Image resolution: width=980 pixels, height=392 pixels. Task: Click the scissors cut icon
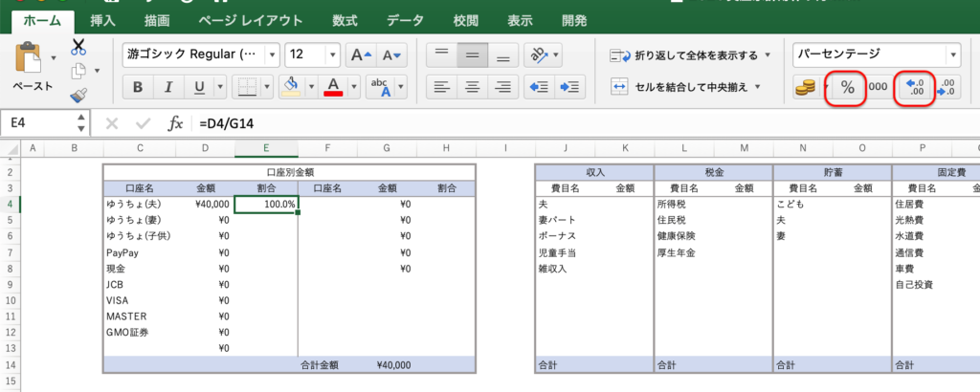pos(78,46)
